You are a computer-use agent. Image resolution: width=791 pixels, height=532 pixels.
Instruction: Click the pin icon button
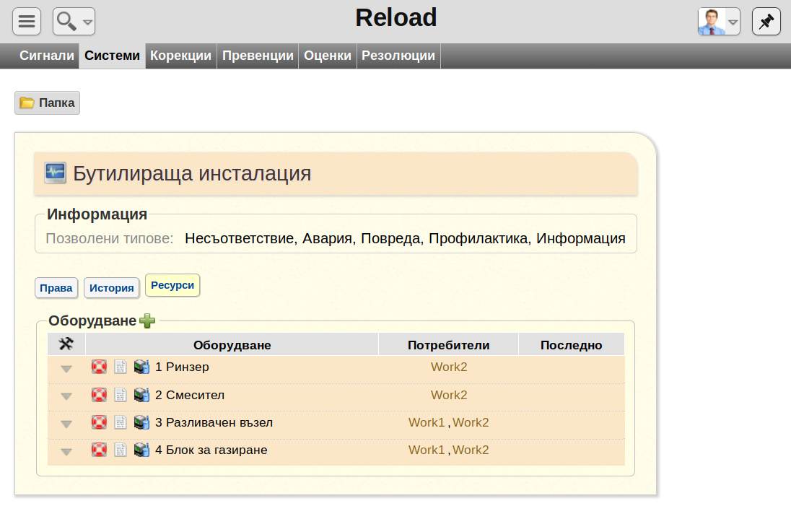pos(766,21)
